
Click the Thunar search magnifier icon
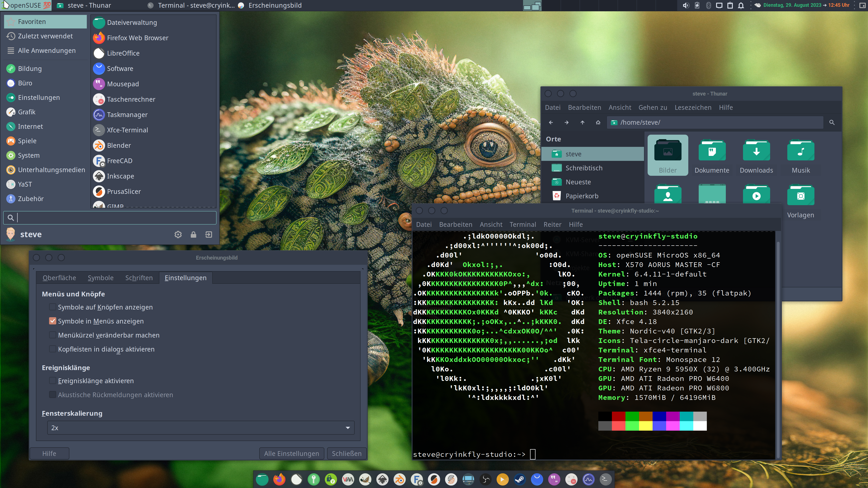click(832, 123)
